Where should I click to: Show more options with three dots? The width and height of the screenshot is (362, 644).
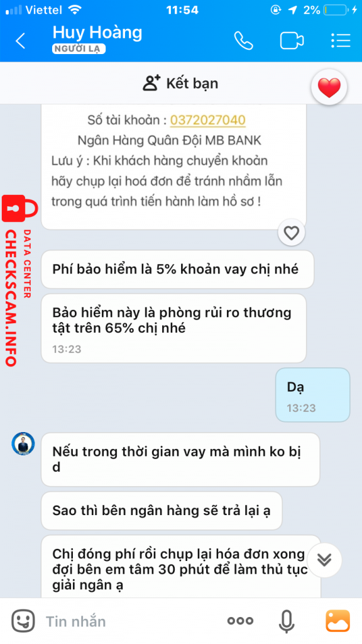pos(241,621)
